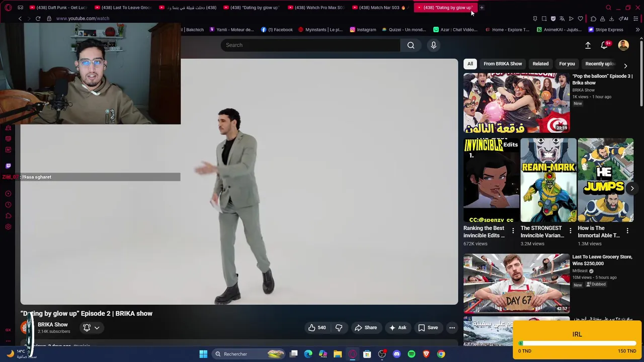Toggle BRIKA Show notification bell

tap(87, 328)
